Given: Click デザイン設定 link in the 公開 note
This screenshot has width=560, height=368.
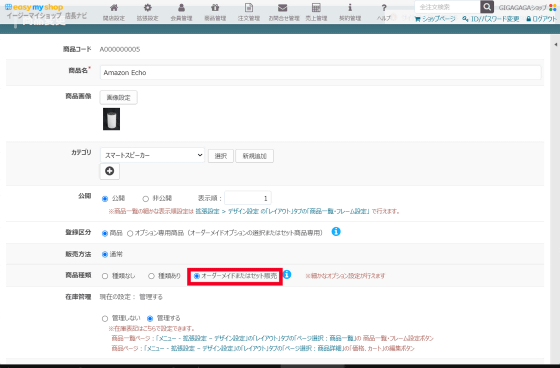Looking at the screenshot, I should (243, 211).
